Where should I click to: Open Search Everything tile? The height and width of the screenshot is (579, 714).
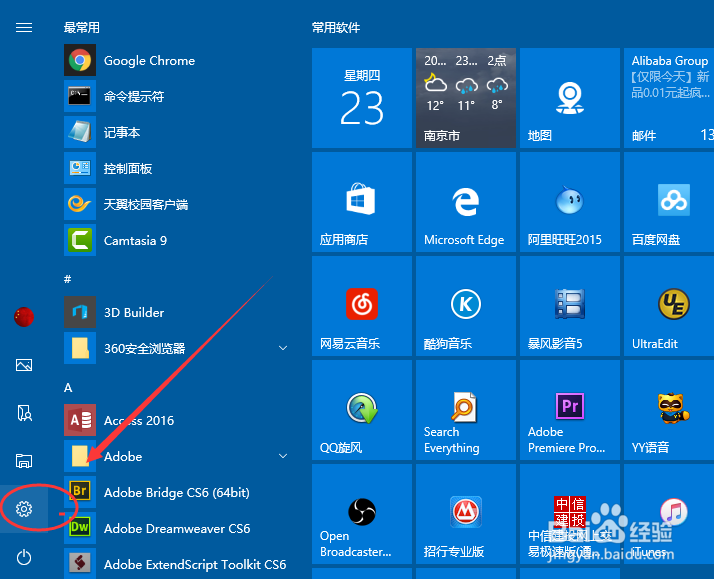(466, 410)
